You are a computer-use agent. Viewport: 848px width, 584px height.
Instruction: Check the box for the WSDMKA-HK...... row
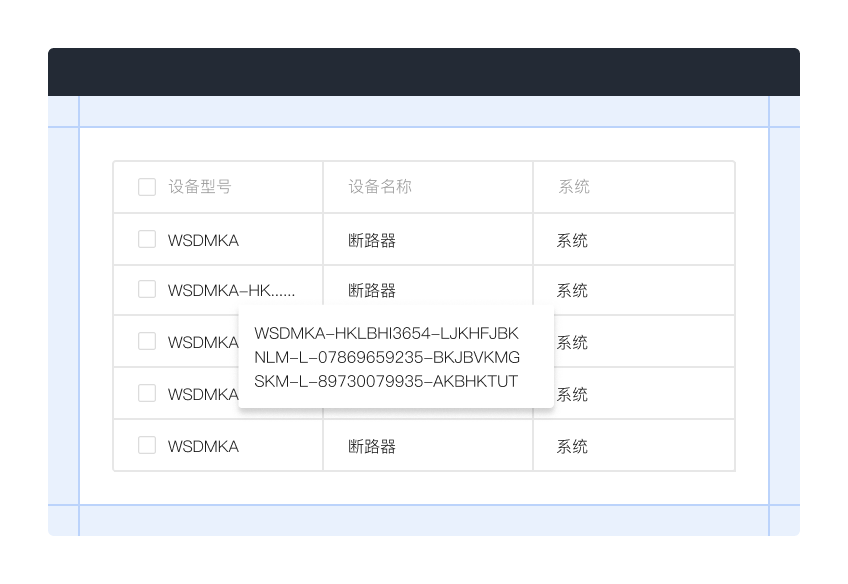click(147, 289)
